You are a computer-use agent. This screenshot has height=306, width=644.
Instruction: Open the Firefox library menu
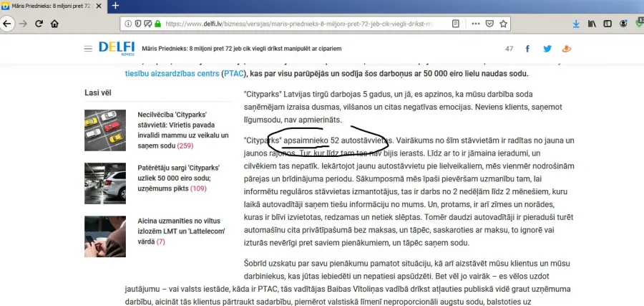click(592, 24)
